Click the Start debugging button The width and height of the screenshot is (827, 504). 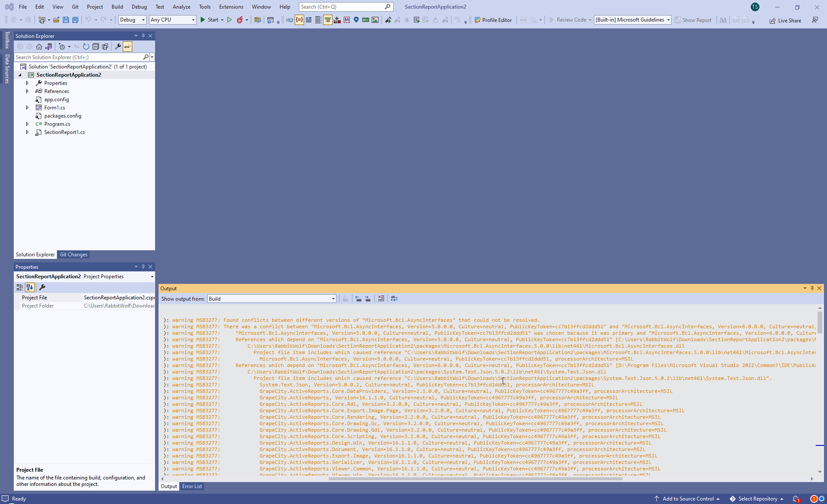point(209,20)
